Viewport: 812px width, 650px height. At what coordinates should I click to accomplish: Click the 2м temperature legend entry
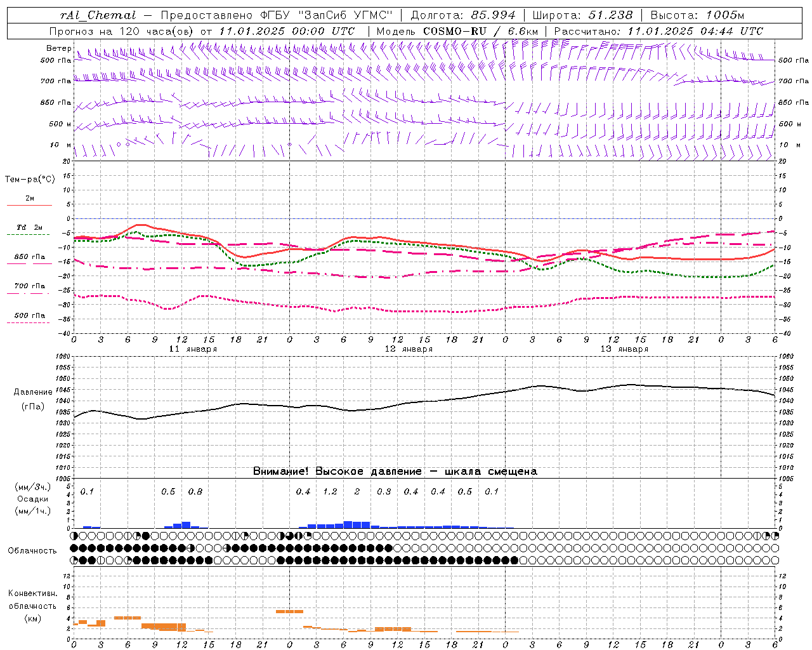coord(30,198)
